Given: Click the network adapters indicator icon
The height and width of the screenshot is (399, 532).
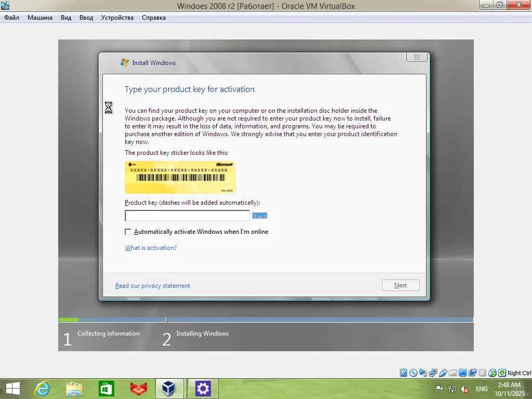Looking at the screenshot, I should (433, 373).
